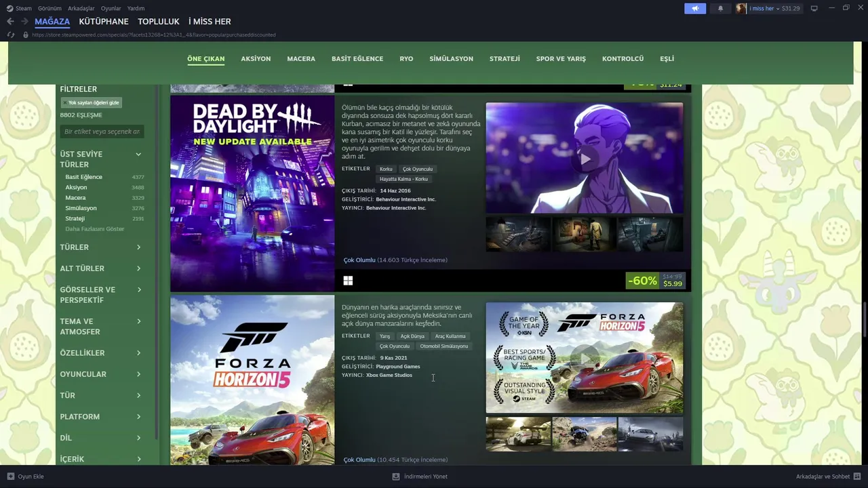Open the Oyunlar menu
This screenshot has height=488, width=868.
click(111, 8)
